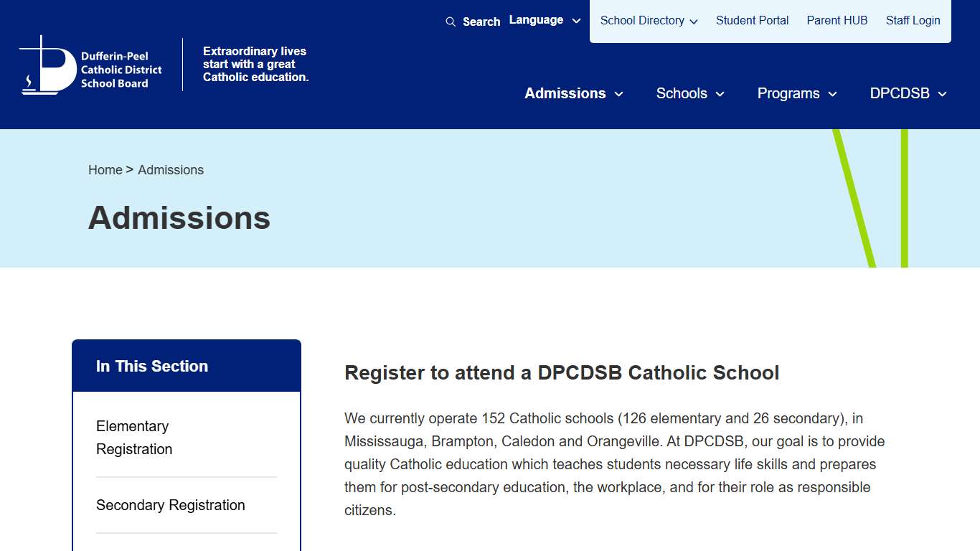Click the Admissions menu chevron
This screenshot has height=551, width=980.
[619, 94]
